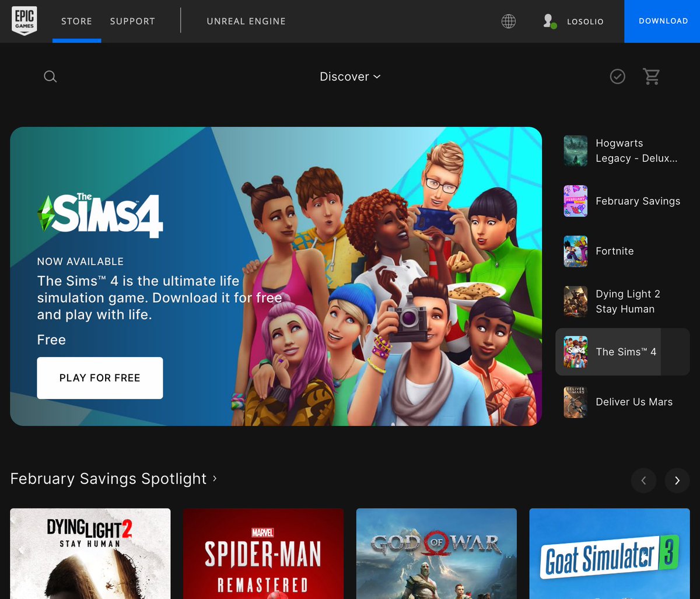Go to next spotlight carousel page

(x=677, y=481)
